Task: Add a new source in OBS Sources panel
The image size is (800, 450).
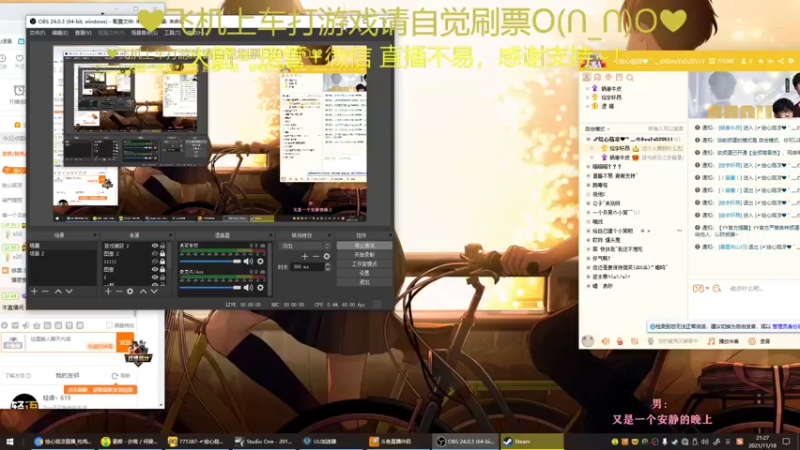Action: [x=108, y=291]
